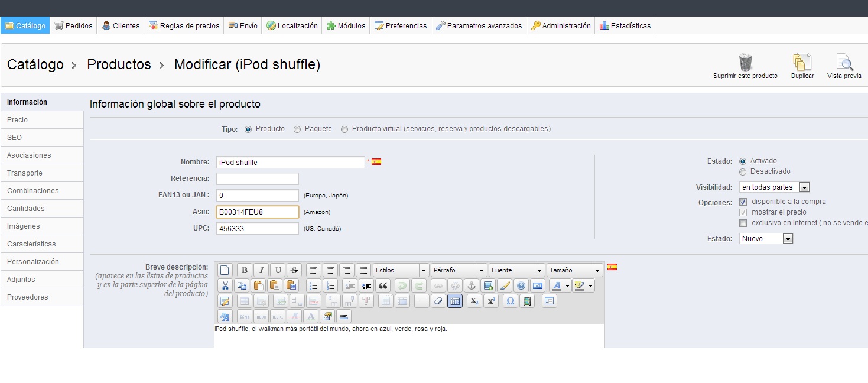Open the Módulos menu
The image size is (868, 383).
[346, 25]
